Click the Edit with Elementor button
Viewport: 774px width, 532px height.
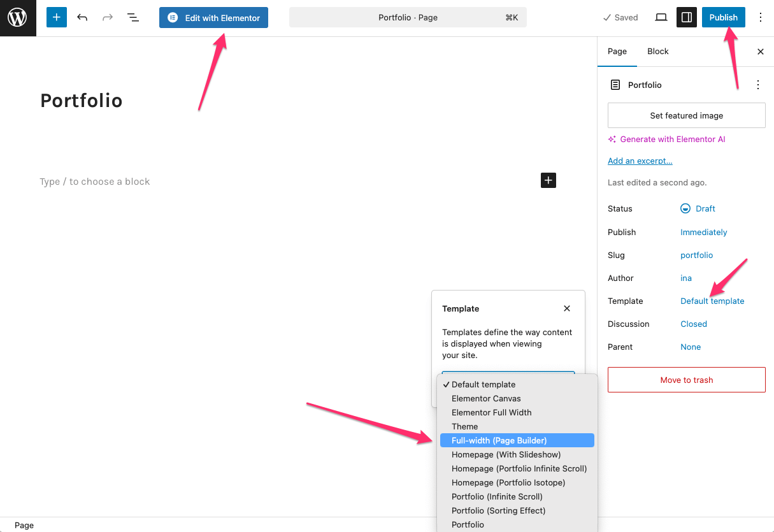pos(213,18)
